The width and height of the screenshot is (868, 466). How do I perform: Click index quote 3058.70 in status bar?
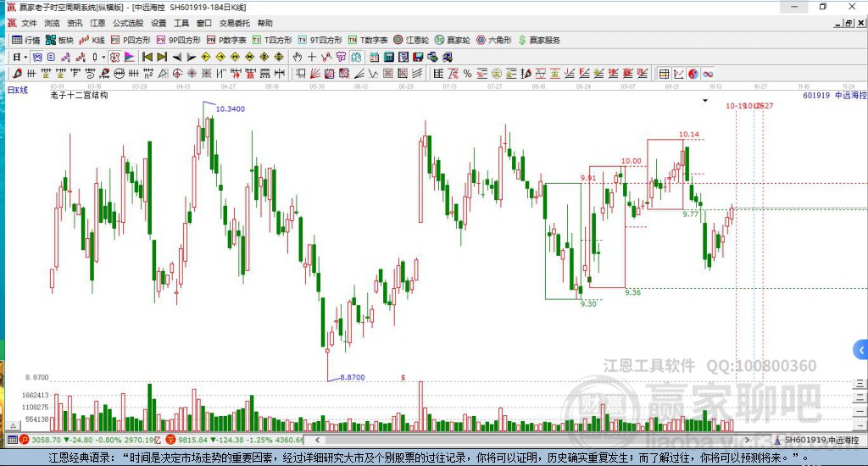[46, 440]
